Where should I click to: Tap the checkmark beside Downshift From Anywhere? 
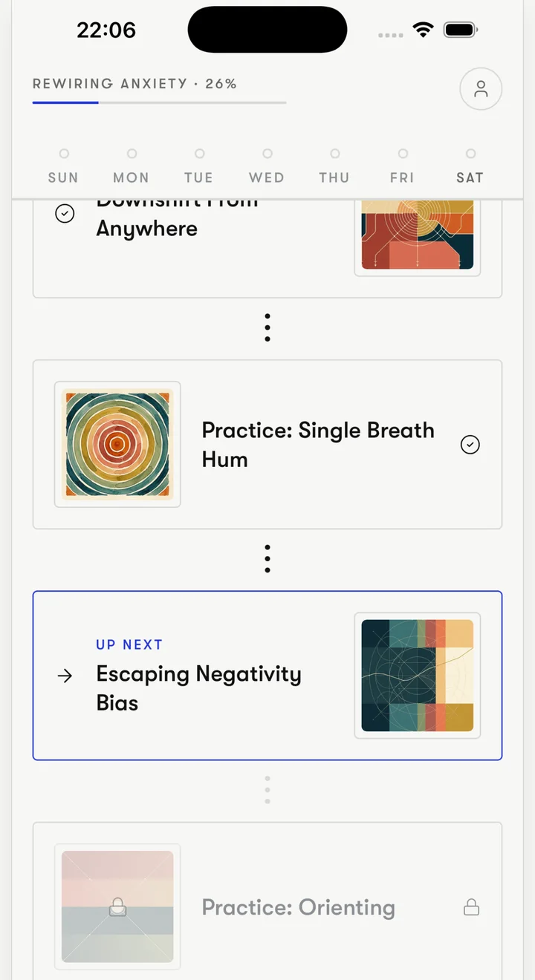point(65,214)
